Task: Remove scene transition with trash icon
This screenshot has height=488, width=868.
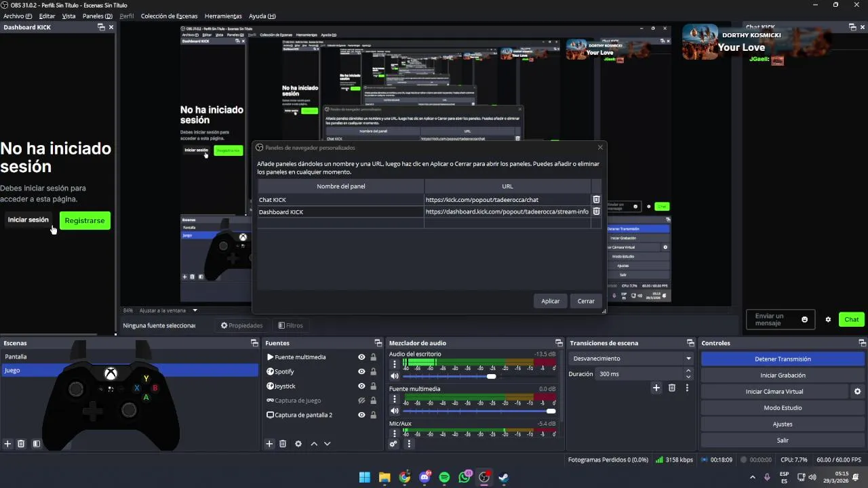Action: (672, 388)
